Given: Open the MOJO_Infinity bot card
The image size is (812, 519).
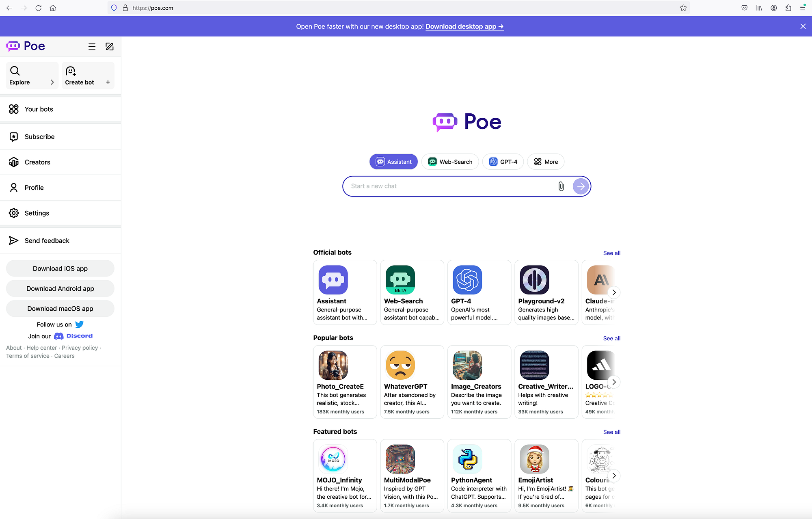Looking at the screenshot, I should [x=345, y=476].
